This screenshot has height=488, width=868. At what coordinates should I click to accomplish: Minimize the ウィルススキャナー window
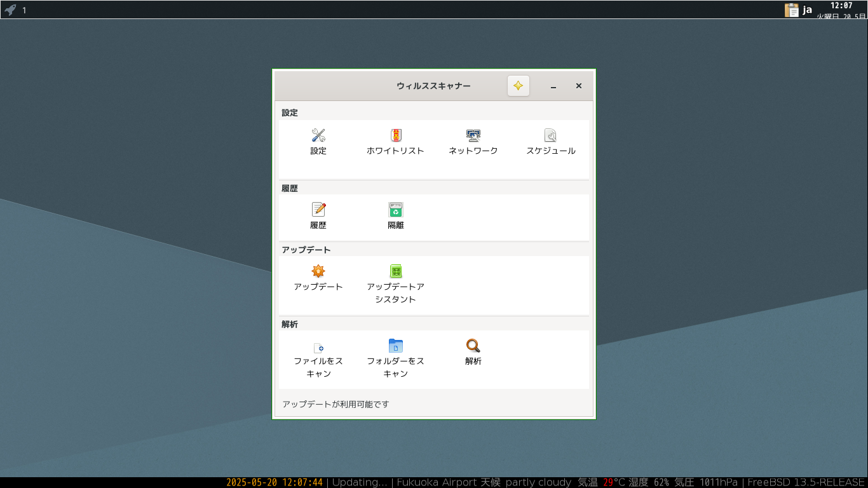coord(553,86)
